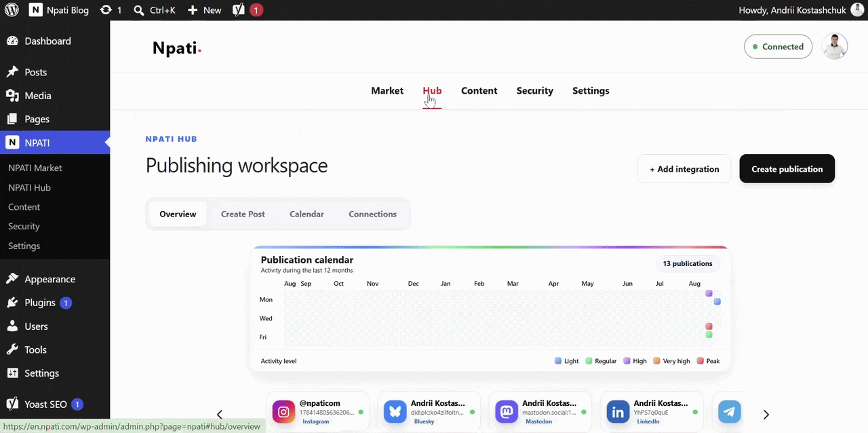
Task: Click the Posts pushpin icon
Action: tap(12, 72)
